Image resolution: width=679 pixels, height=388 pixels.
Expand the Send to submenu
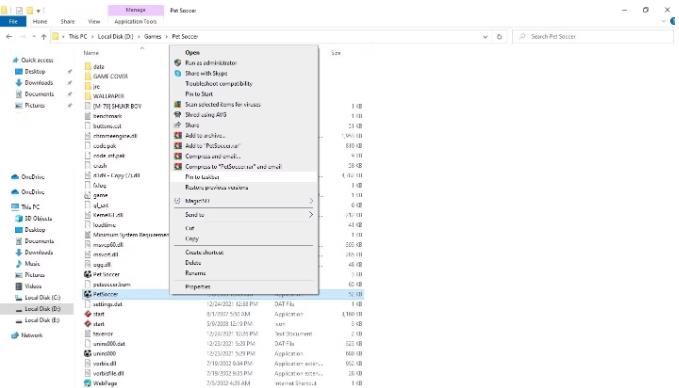[244, 215]
